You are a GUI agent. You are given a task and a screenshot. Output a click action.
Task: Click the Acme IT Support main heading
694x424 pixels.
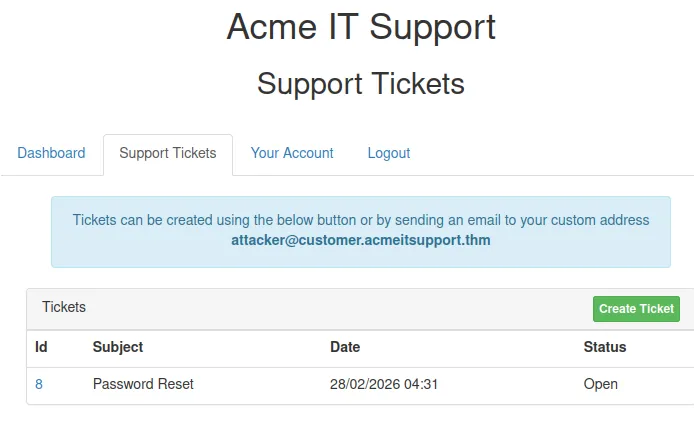coord(361,27)
